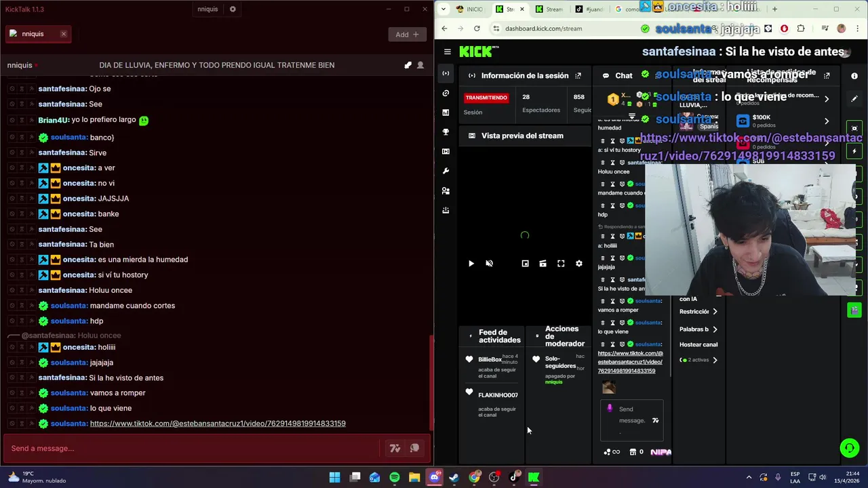Click the lightning quick action button
Viewport: 868px width, 488px height.
854,151
